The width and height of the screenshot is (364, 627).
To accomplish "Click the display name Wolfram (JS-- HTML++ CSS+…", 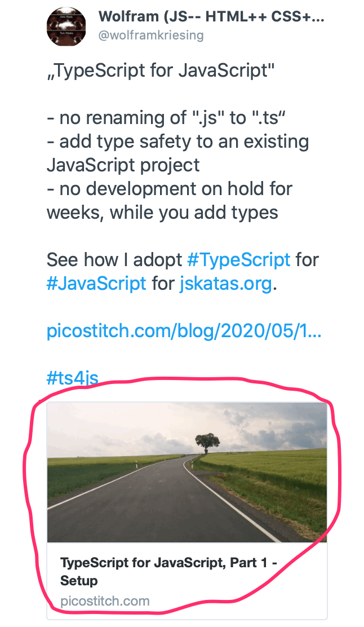I will point(211,16).
